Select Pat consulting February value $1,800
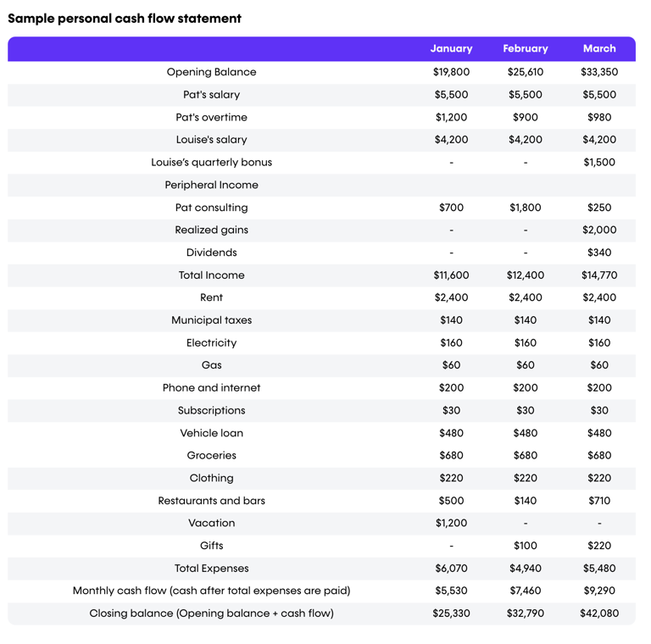651x644 pixels. 525,208
